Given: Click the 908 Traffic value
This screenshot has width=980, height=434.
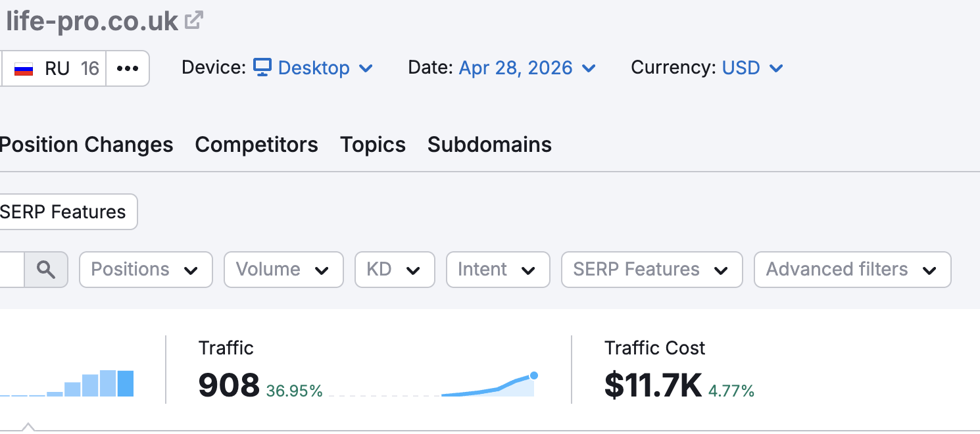Looking at the screenshot, I should (x=229, y=385).
